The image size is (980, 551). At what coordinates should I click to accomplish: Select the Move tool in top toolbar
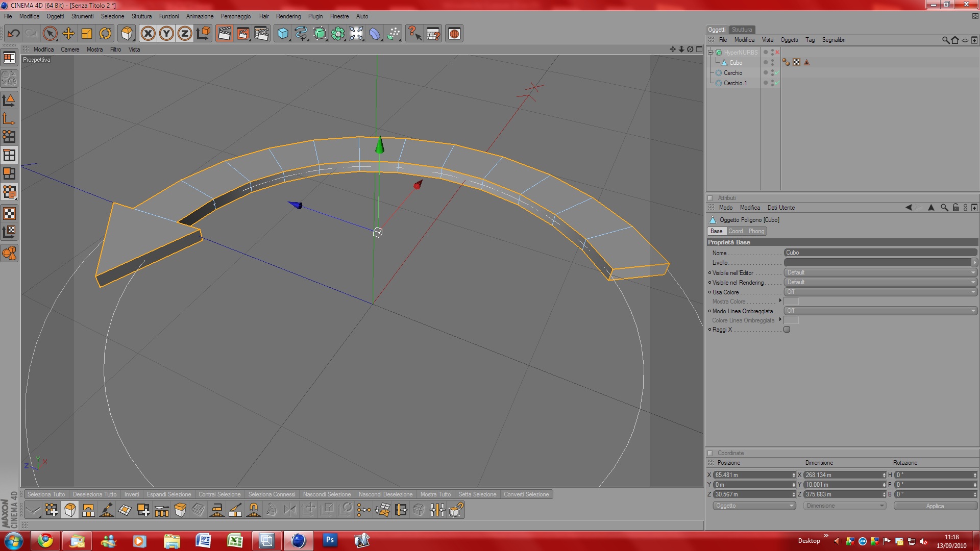[68, 34]
